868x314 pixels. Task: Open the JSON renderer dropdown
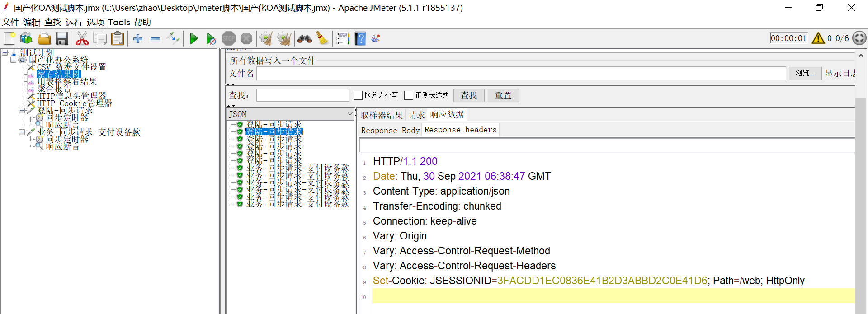tap(349, 114)
